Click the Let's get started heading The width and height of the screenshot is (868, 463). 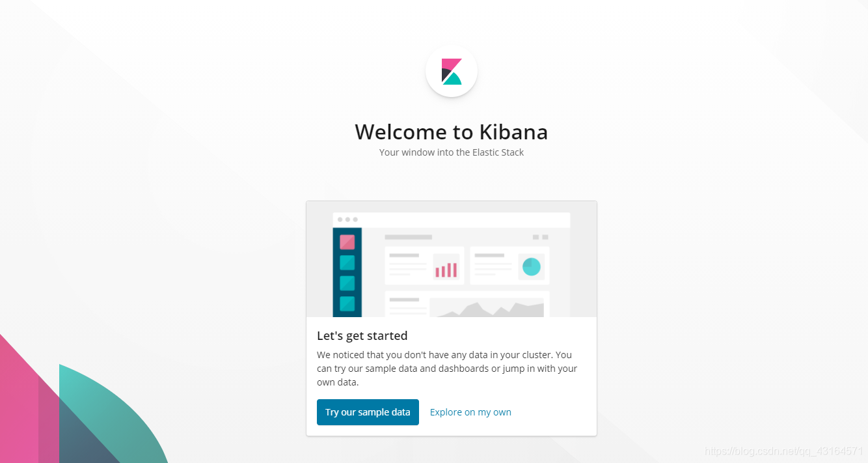pyautogui.click(x=362, y=336)
